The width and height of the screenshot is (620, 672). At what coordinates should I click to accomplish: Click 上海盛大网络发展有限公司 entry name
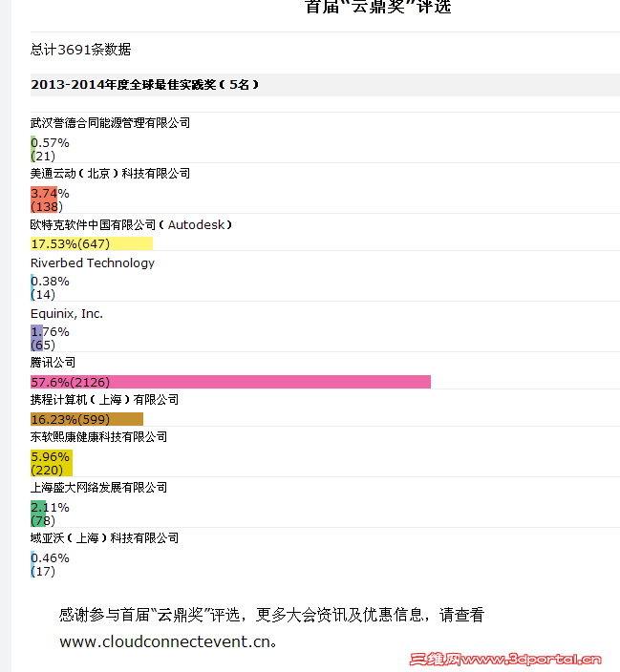[98, 488]
